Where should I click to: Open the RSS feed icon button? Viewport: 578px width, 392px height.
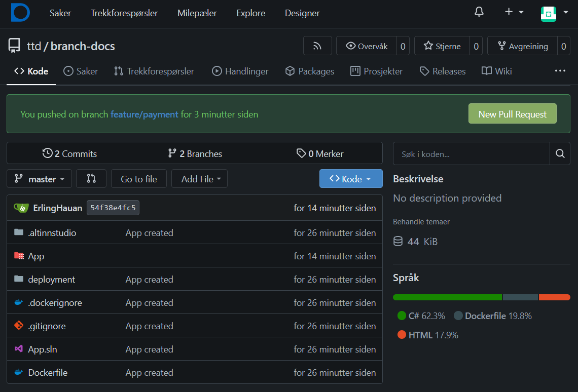[317, 46]
